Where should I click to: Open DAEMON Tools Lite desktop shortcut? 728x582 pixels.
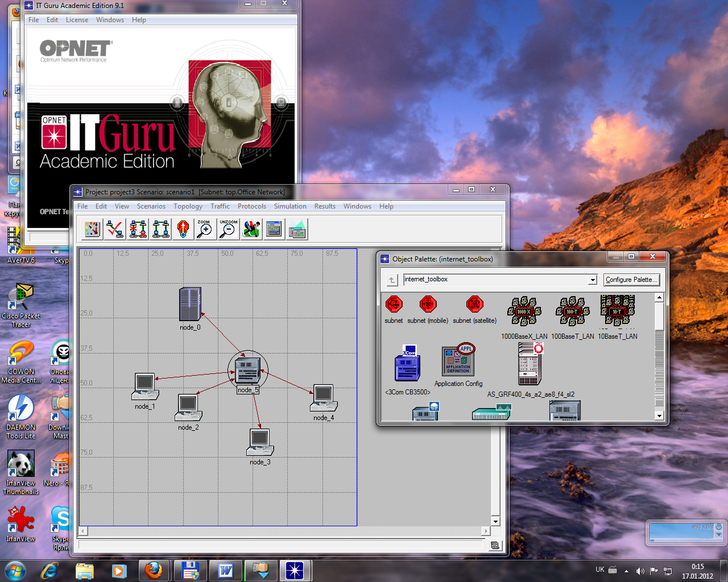coord(21,417)
